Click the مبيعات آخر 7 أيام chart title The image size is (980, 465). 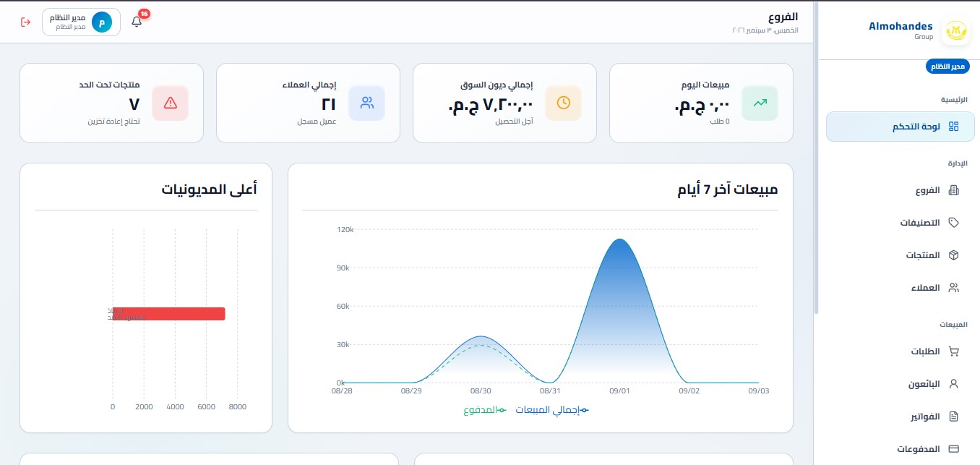728,189
